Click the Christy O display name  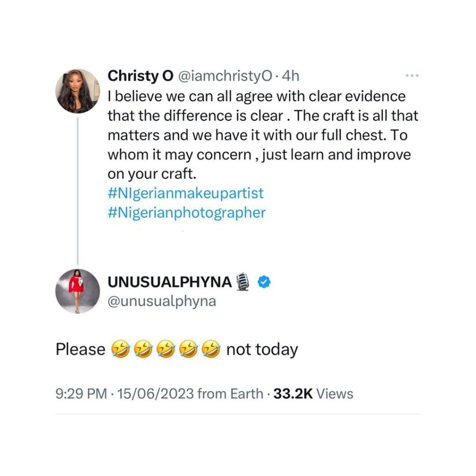(140, 76)
